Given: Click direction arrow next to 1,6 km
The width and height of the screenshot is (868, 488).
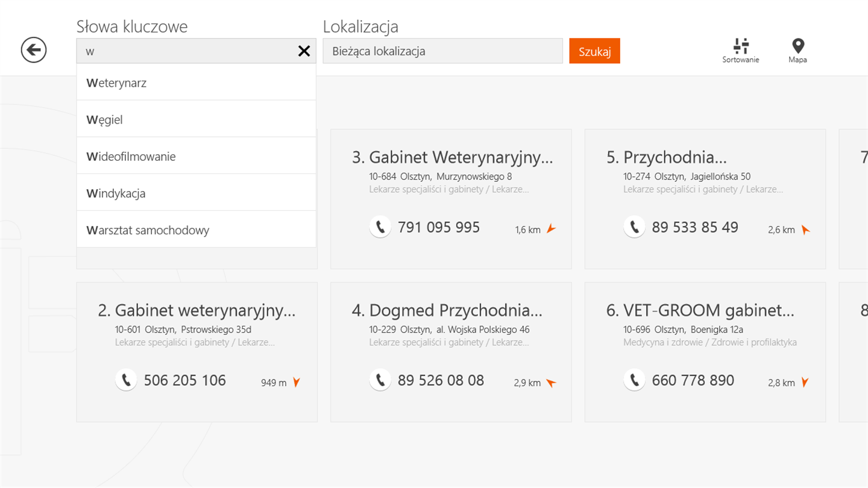Looking at the screenshot, I should [551, 229].
